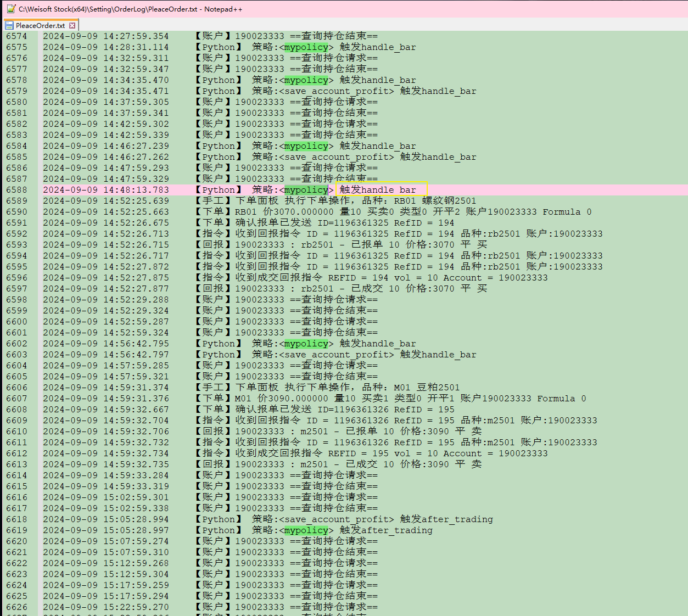Click the window title bar file path
The height and width of the screenshot is (616, 688).
[131, 9]
